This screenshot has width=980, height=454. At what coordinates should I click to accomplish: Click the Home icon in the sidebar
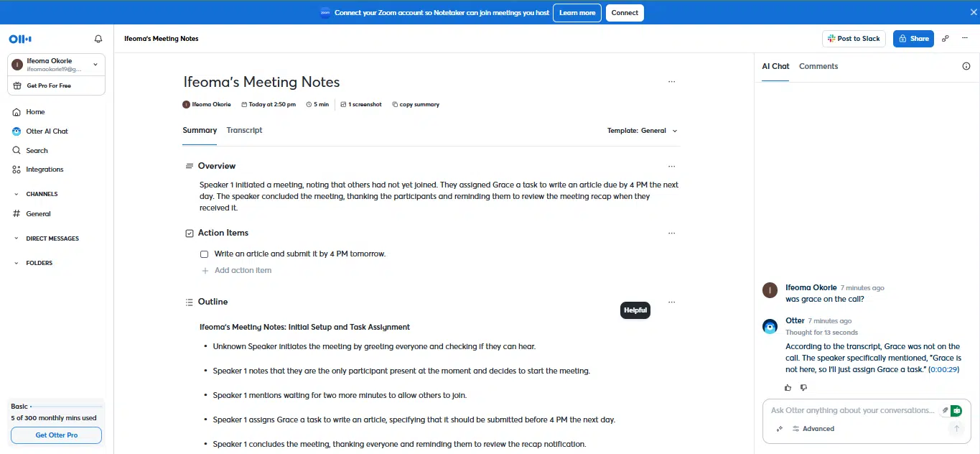click(17, 112)
